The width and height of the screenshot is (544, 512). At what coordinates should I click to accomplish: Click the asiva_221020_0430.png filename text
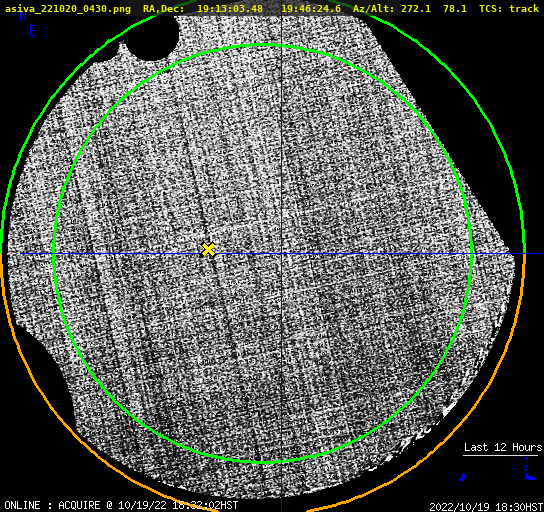point(68,8)
